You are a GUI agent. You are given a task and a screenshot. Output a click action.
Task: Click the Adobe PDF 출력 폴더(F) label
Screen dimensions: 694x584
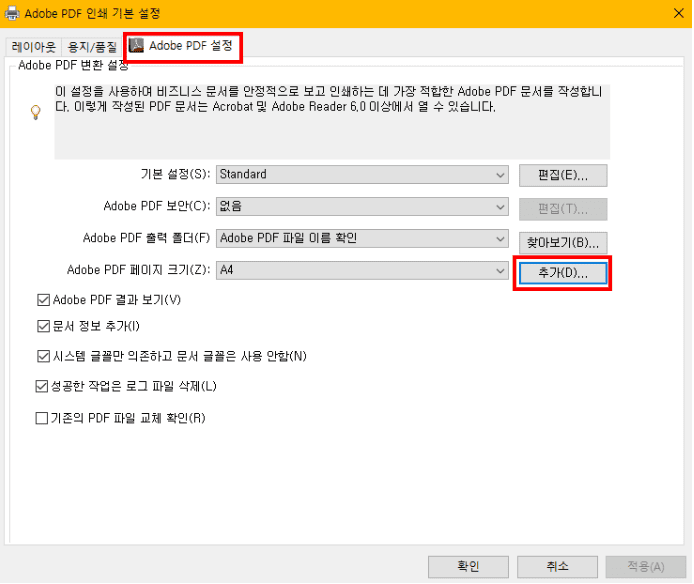click(x=146, y=238)
